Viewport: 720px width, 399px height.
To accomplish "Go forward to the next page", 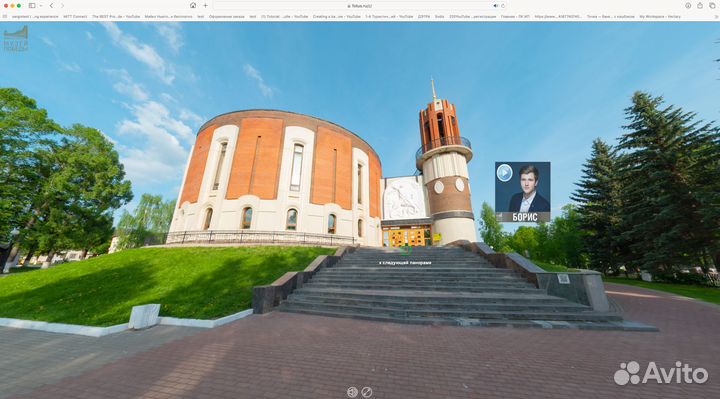I will click(x=62, y=6).
